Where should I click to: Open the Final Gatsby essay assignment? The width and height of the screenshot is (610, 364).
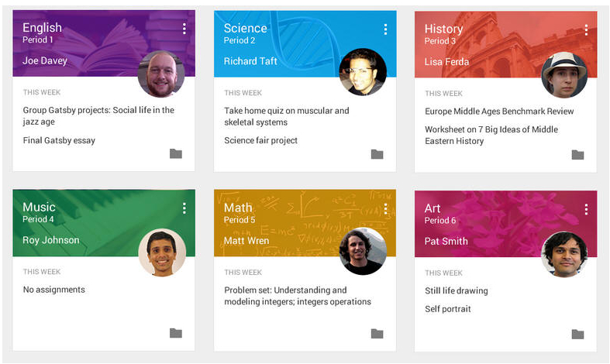59,141
